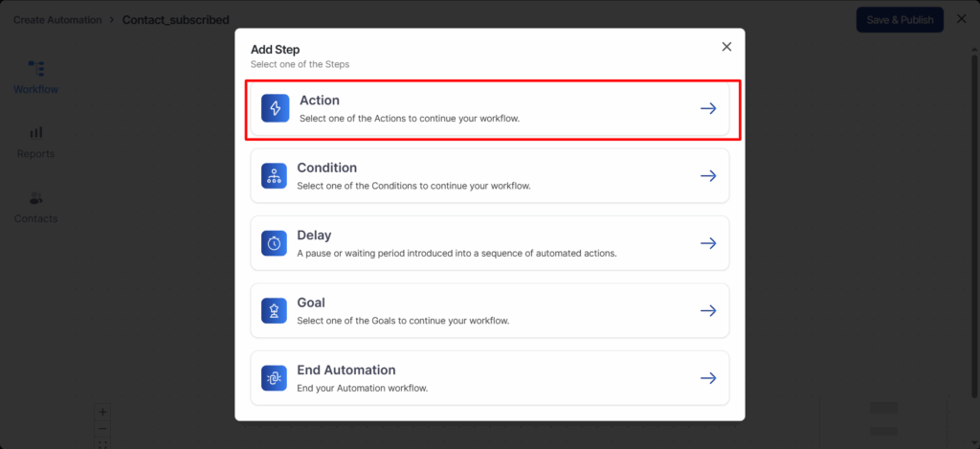Select the Condition step title
Image resolution: width=980 pixels, height=449 pixels.
coord(327,168)
